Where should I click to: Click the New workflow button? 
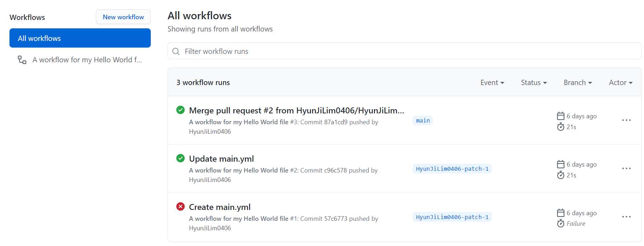pos(123,17)
